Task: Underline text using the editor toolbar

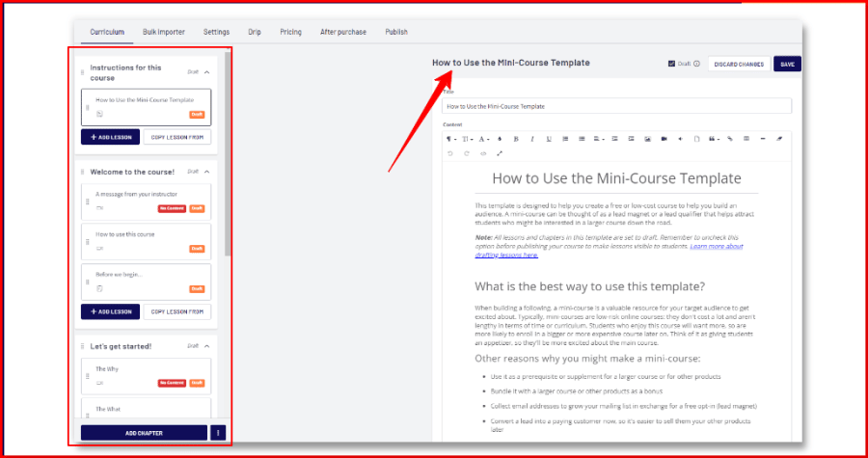Action: point(549,139)
